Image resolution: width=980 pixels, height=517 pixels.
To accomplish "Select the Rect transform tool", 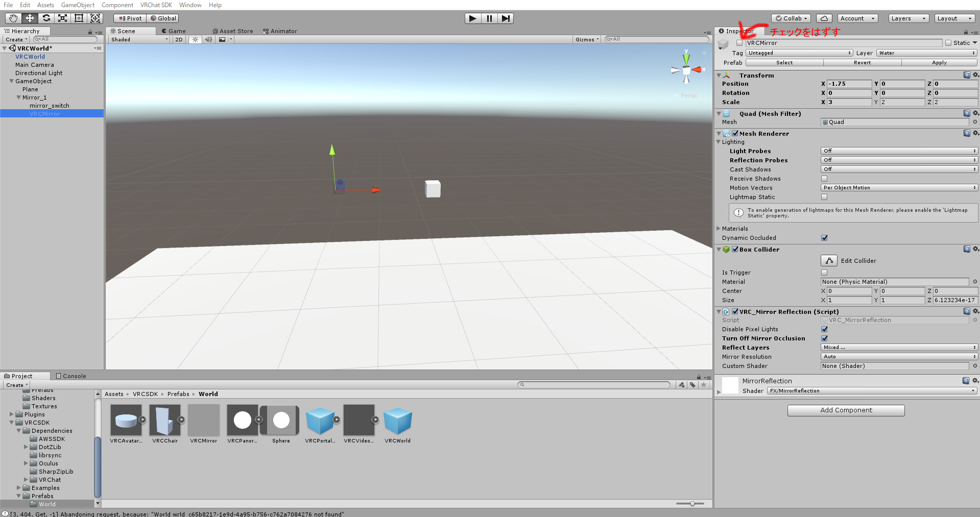I will (x=79, y=18).
